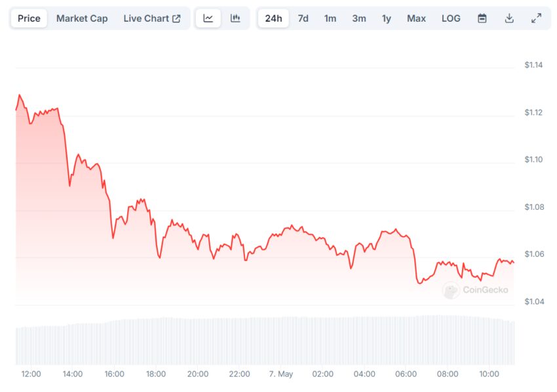Switch to the line chart view icon

point(208,18)
